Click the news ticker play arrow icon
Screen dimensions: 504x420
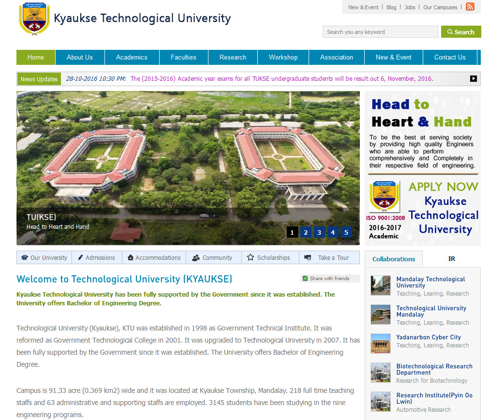(473, 79)
